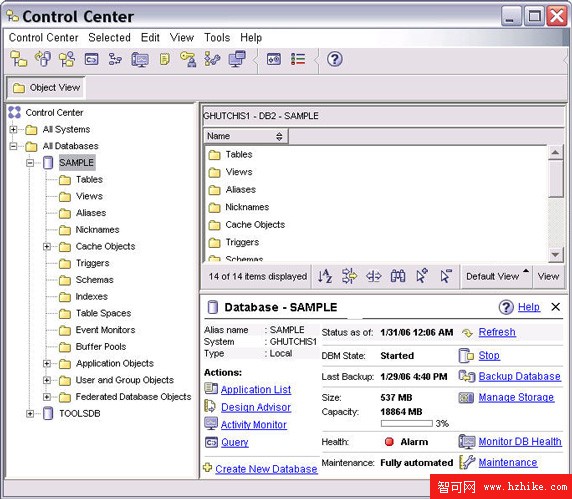Click the Select All pointer icon

(422, 276)
